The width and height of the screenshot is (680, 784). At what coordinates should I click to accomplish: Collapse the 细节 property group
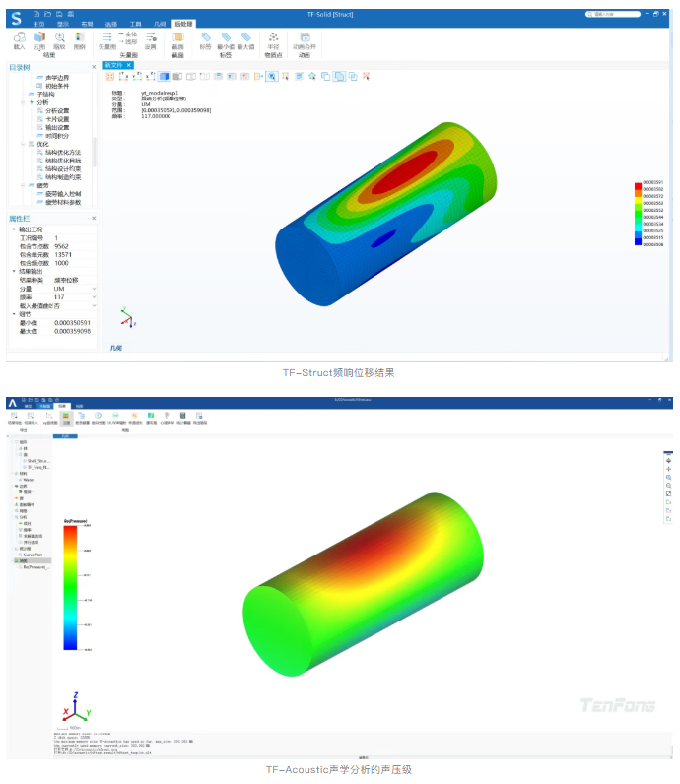(x=14, y=314)
